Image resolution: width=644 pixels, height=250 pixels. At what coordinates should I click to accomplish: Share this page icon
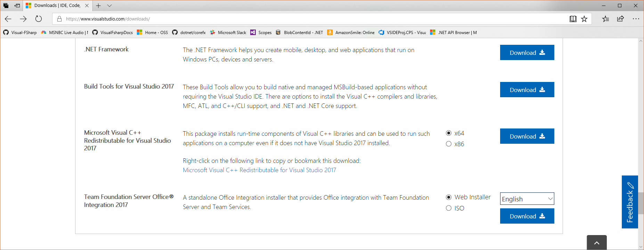click(x=620, y=19)
